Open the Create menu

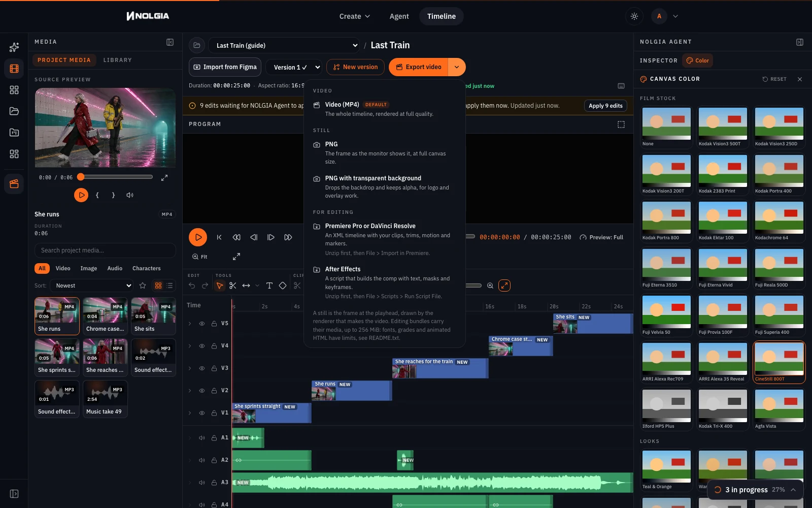[x=354, y=16]
